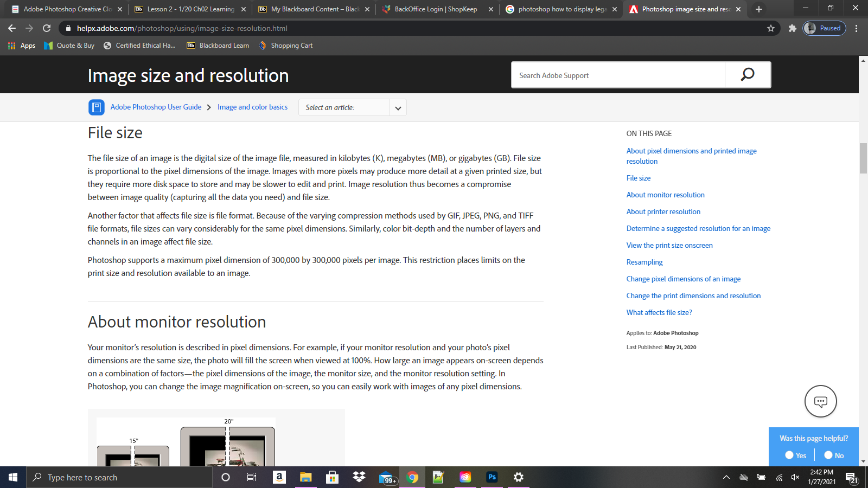This screenshot has width=868, height=488.
Task: Jump to About pixel dimensions and printed image resolution
Action: coord(691,156)
